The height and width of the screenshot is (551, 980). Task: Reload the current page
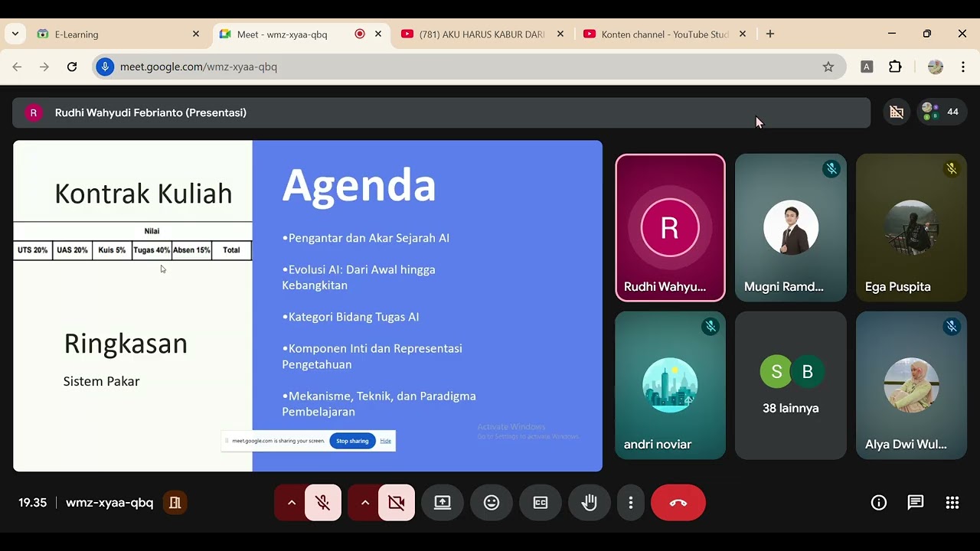click(x=72, y=67)
